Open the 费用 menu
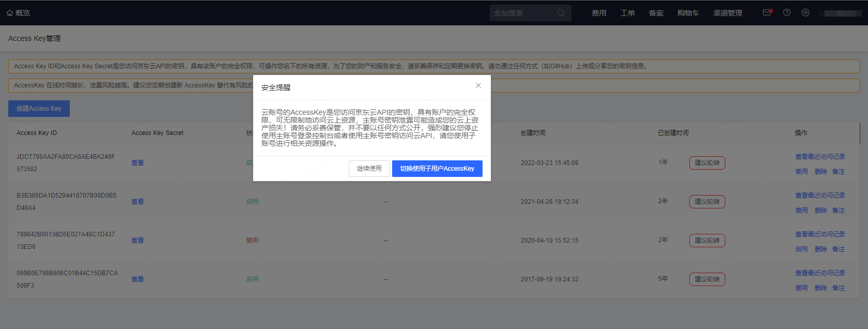 click(x=599, y=13)
